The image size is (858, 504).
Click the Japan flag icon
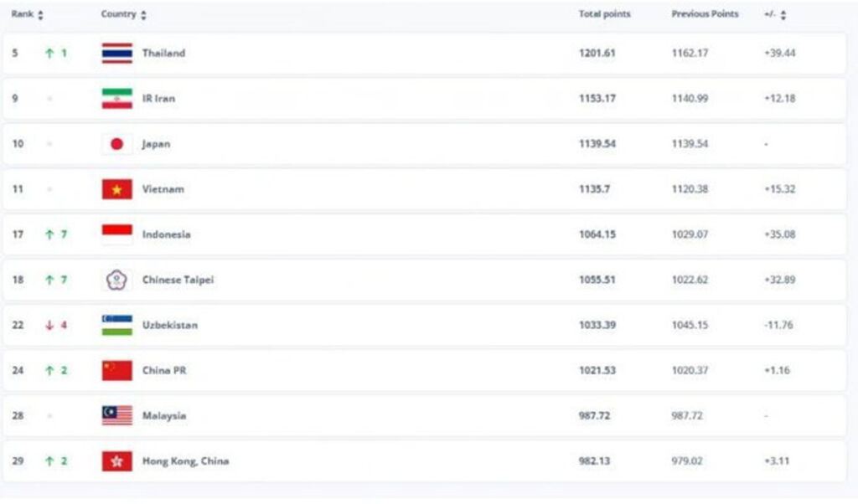pos(116,144)
